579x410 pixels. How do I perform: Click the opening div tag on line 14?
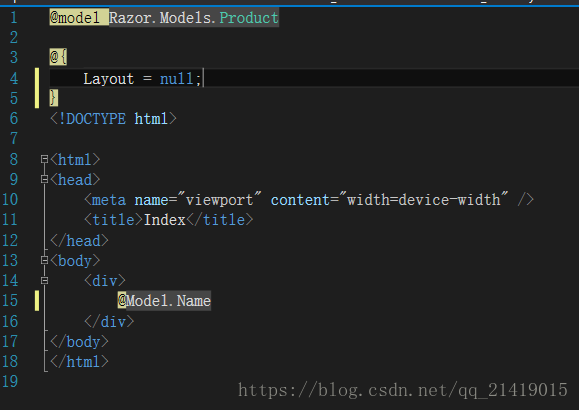(105, 281)
